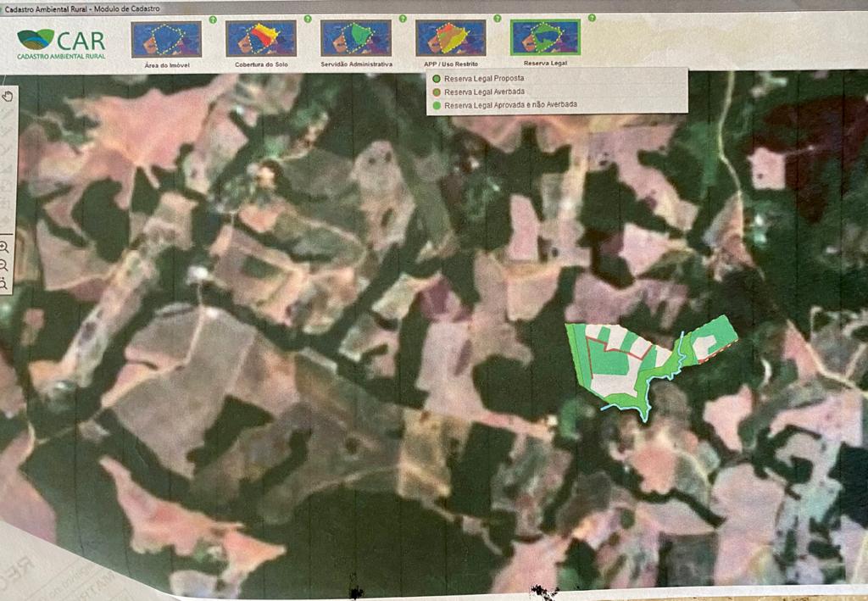The image size is (868, 601).
Task: Select the hand pan tool
Action: point(7,97)
